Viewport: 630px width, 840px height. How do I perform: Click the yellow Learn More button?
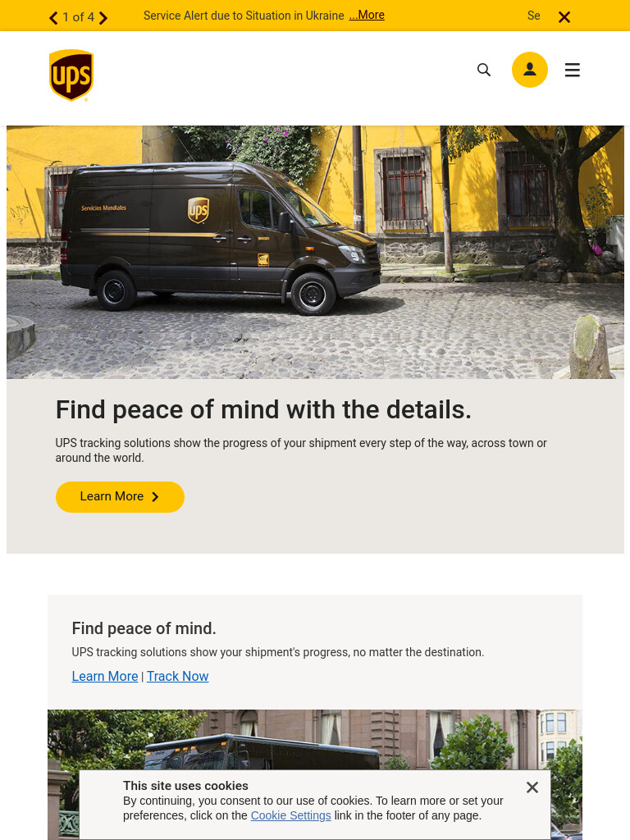pos(120,496)
